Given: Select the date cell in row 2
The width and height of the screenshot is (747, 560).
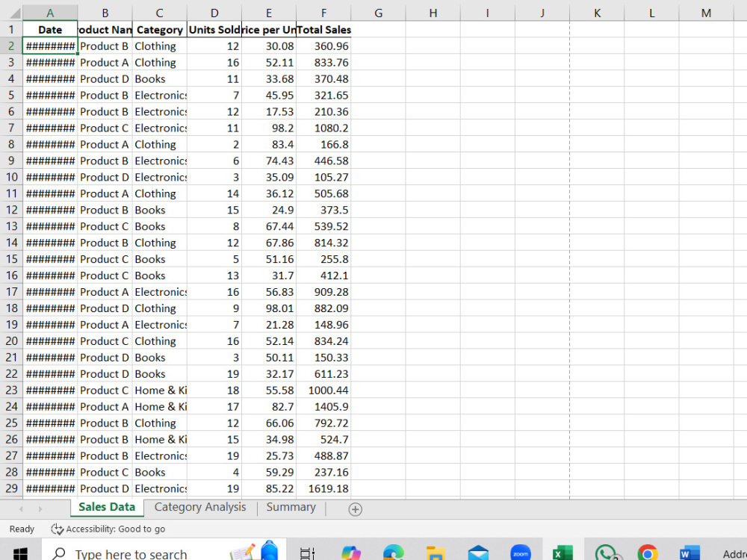Looking at the screenshot, I should 50,46.
